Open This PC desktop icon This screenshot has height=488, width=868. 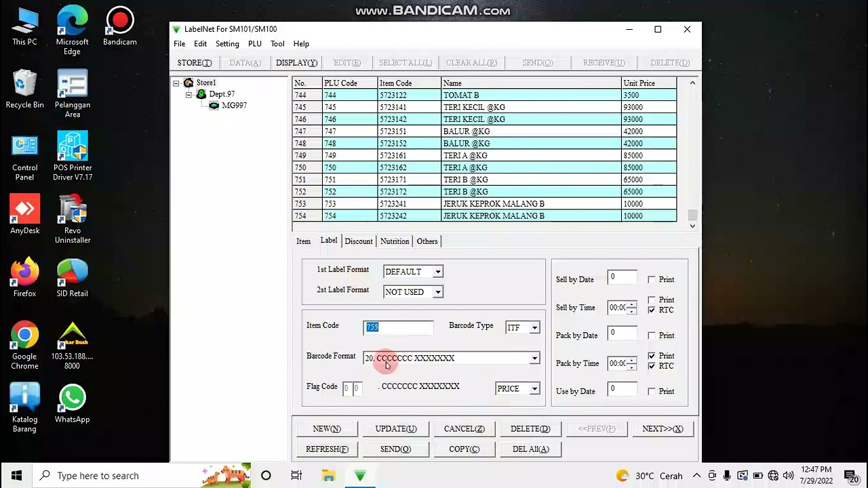(x=24, y=27)
